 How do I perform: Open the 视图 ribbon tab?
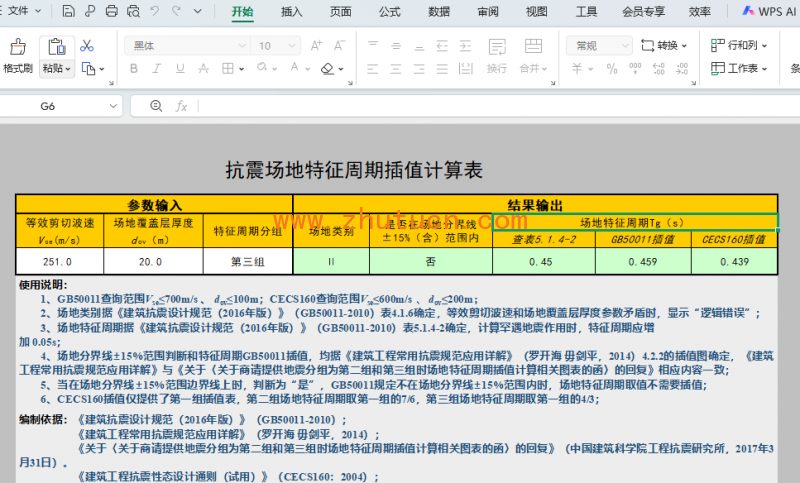(537, 12)
